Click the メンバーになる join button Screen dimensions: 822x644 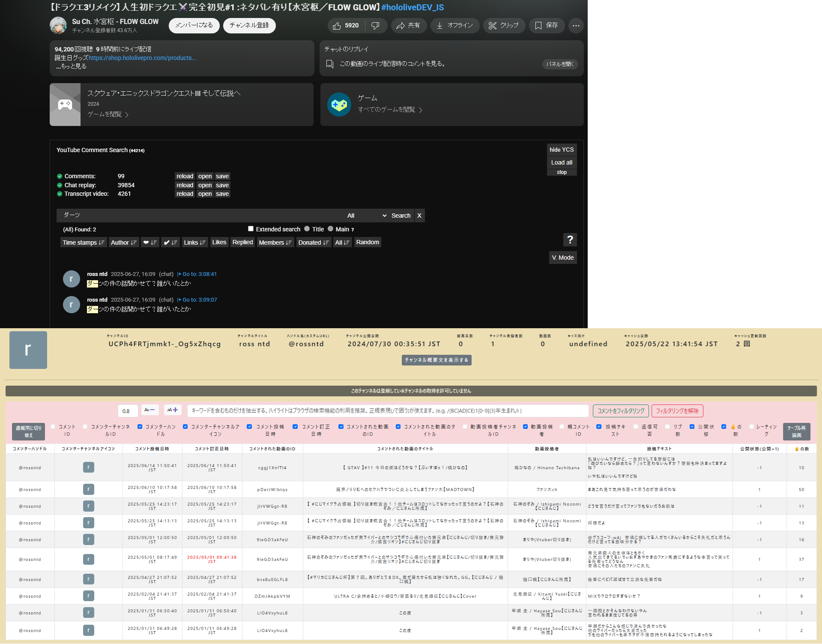pyautogui.click(x=194, y=25)
